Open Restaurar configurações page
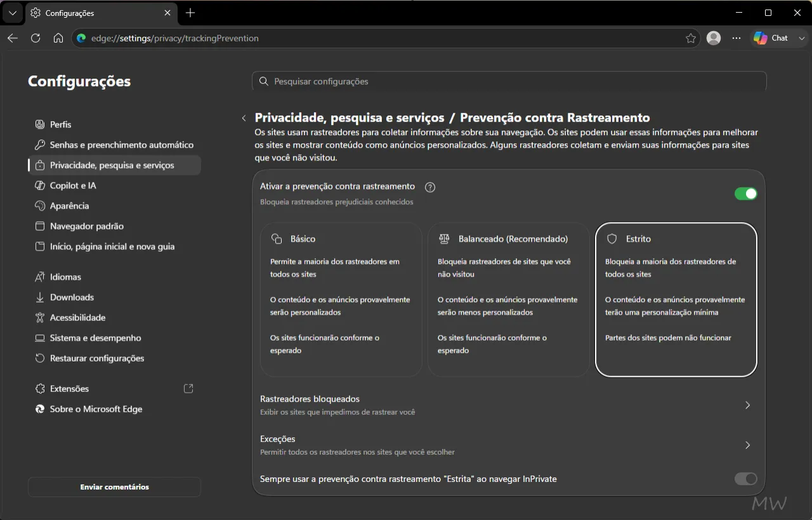812x520 pixels. (x=114, y=358)
